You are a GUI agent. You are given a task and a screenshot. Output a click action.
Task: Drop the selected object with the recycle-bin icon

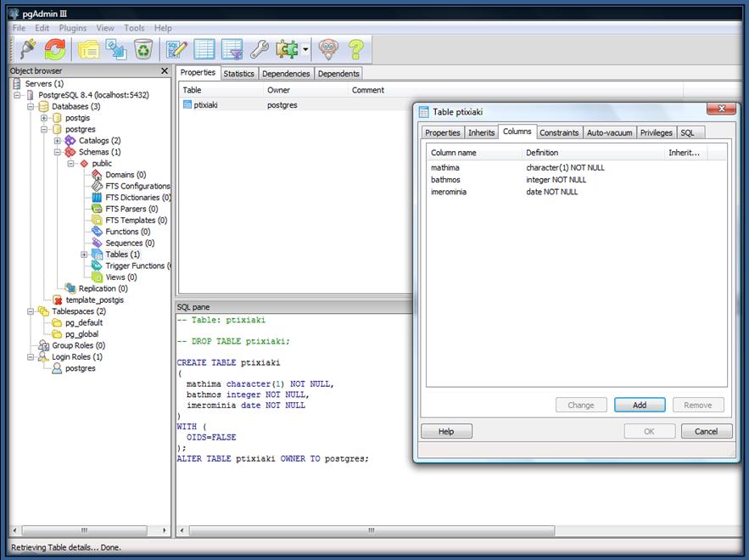[x=143, y=49]
